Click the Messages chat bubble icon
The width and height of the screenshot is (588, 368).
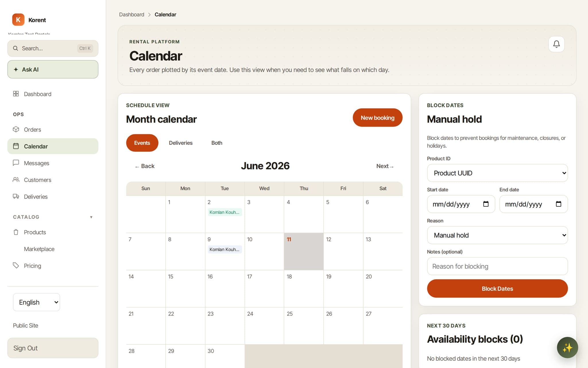[16, 163]
